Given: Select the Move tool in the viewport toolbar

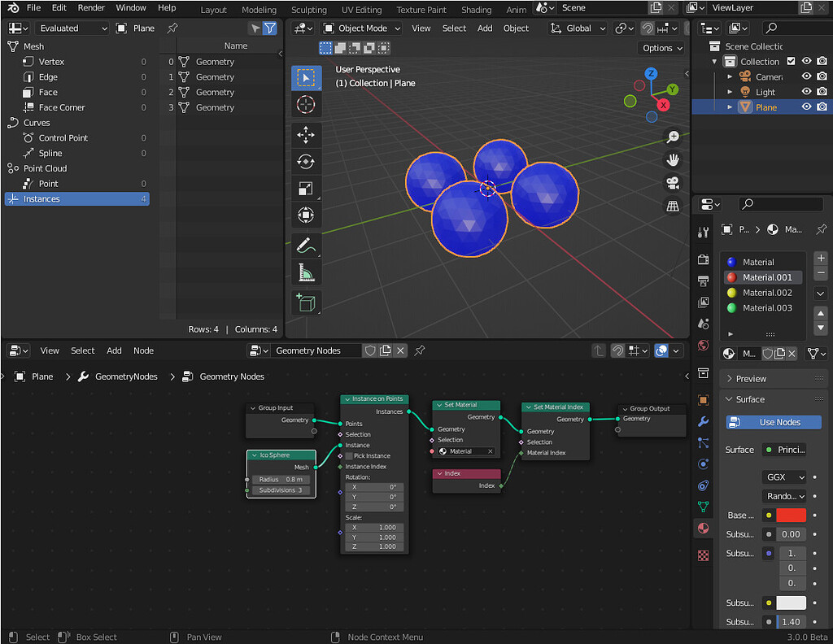Looking at the screenshot, I should tap(305, 134).
